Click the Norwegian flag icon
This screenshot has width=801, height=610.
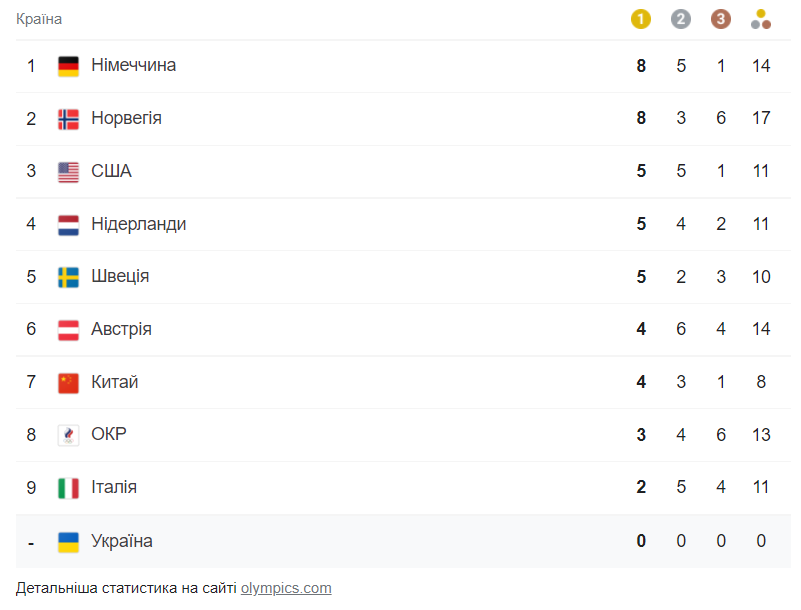[68, 117]
